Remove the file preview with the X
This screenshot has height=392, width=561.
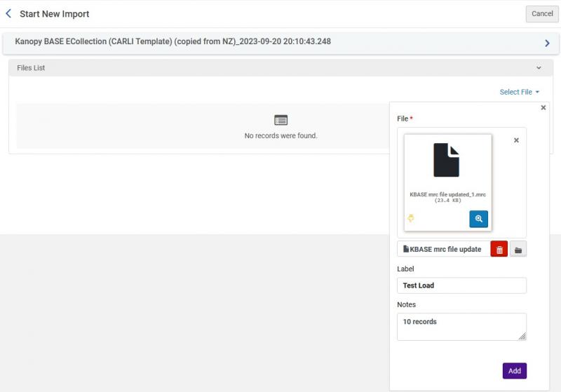click(x=516, y=140)
